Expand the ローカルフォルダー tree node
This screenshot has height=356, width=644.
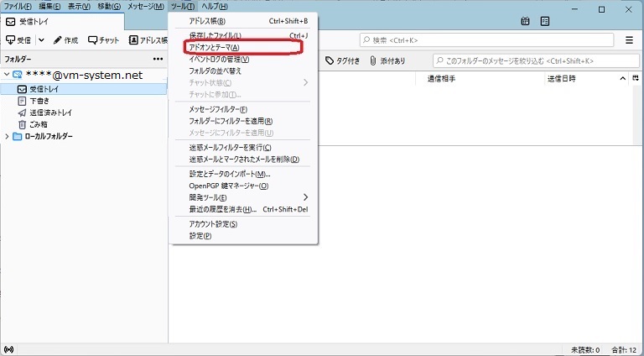click(8, 136)
